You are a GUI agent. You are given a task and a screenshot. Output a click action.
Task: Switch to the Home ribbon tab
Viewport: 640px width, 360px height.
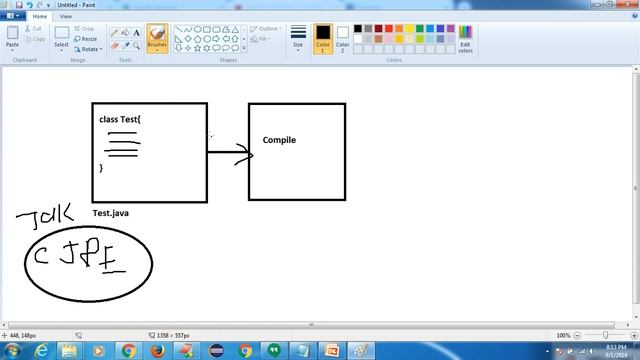[x=40, y=17]
